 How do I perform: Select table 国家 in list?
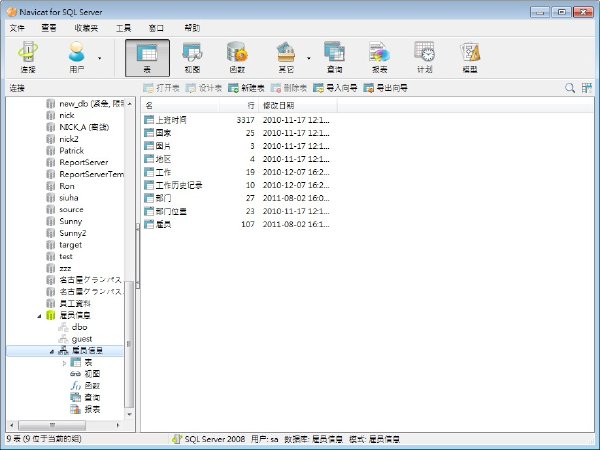[x=163, y=133]
